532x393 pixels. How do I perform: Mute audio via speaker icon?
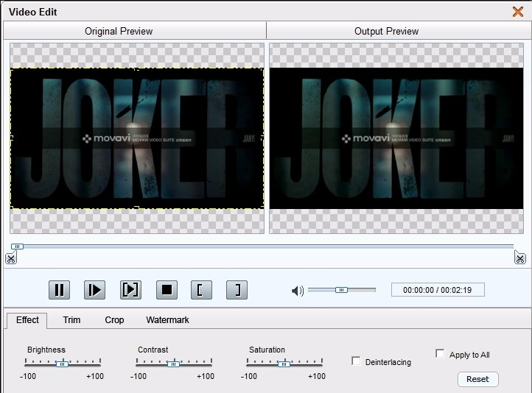click(298, 291)
